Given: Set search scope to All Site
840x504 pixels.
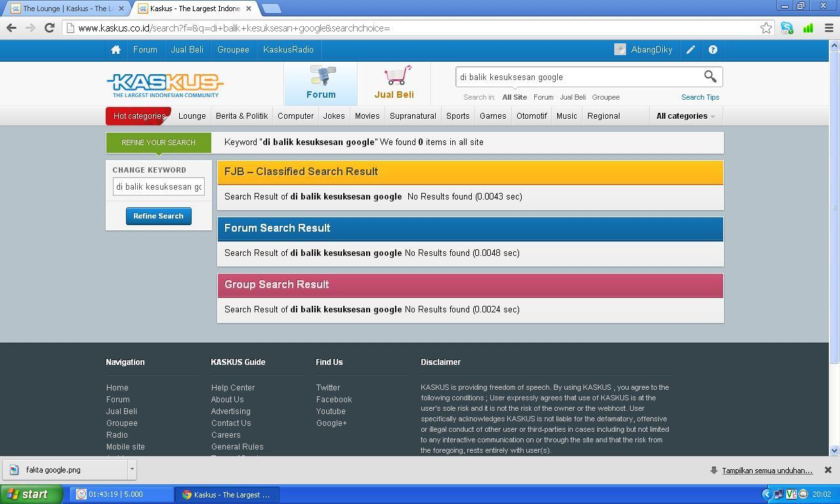Looking at the screenshot, I should [x=514, y=97].
